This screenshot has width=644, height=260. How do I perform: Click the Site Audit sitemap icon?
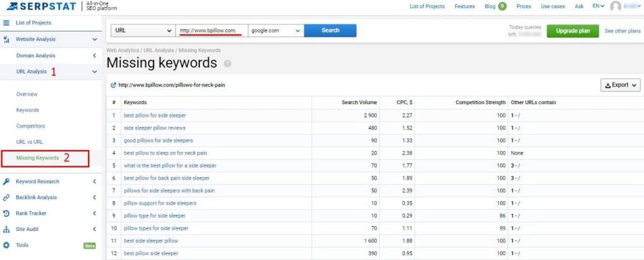[6, 229]
